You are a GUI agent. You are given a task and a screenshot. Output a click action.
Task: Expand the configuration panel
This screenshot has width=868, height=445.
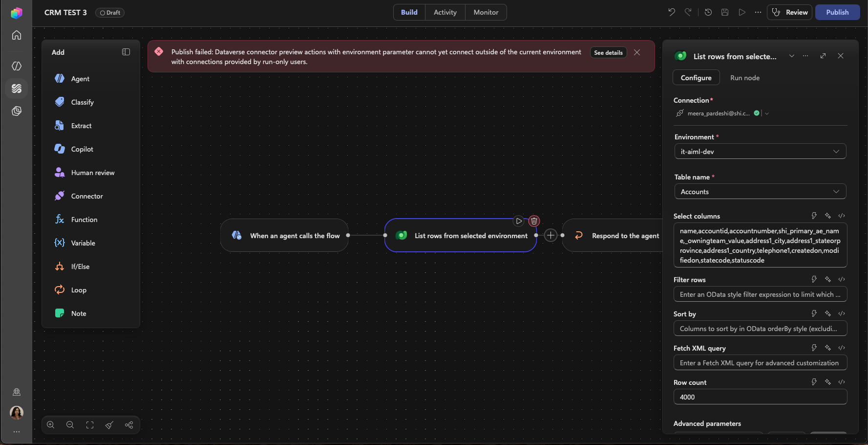(823, 56)
